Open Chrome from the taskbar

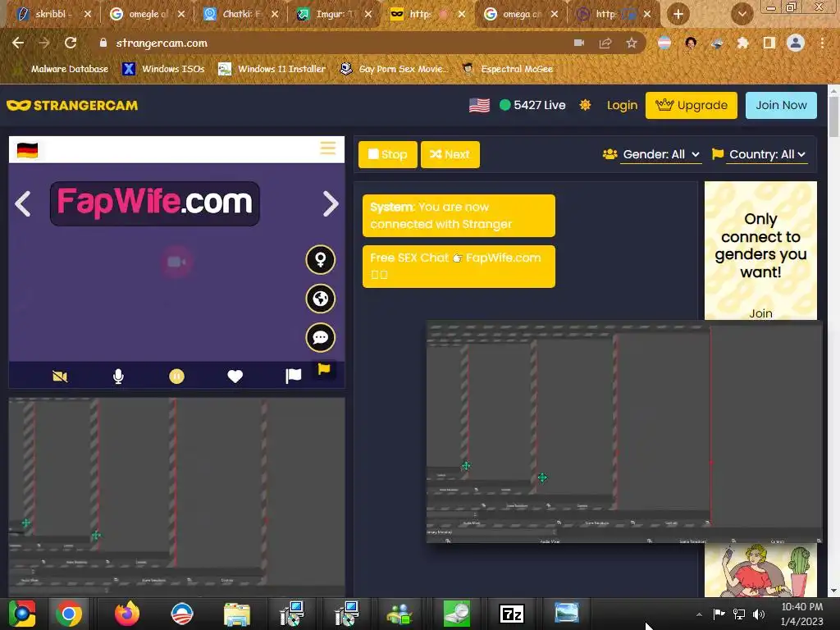point(68,614)
